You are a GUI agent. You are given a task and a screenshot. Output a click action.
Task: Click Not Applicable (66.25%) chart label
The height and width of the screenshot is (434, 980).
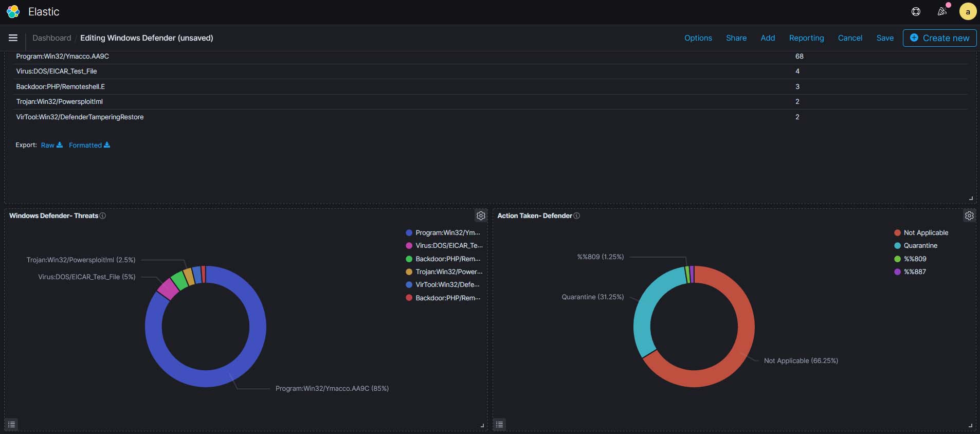(x=801, y=361)
